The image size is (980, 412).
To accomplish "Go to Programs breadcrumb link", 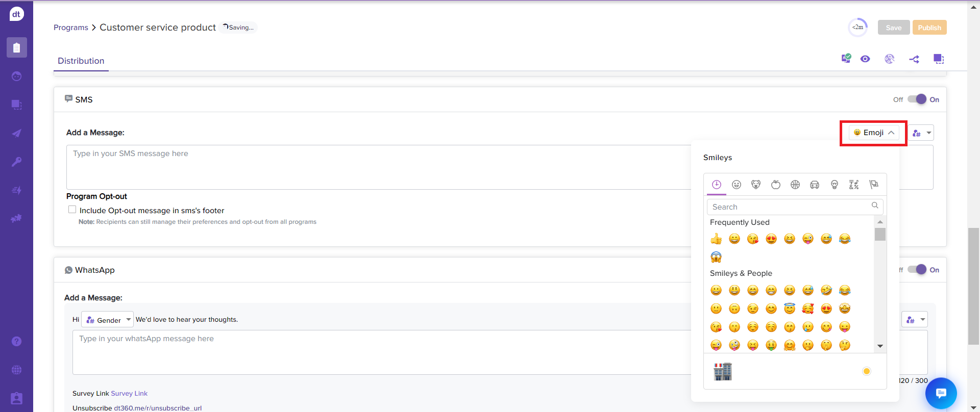I will coord(71,28).
